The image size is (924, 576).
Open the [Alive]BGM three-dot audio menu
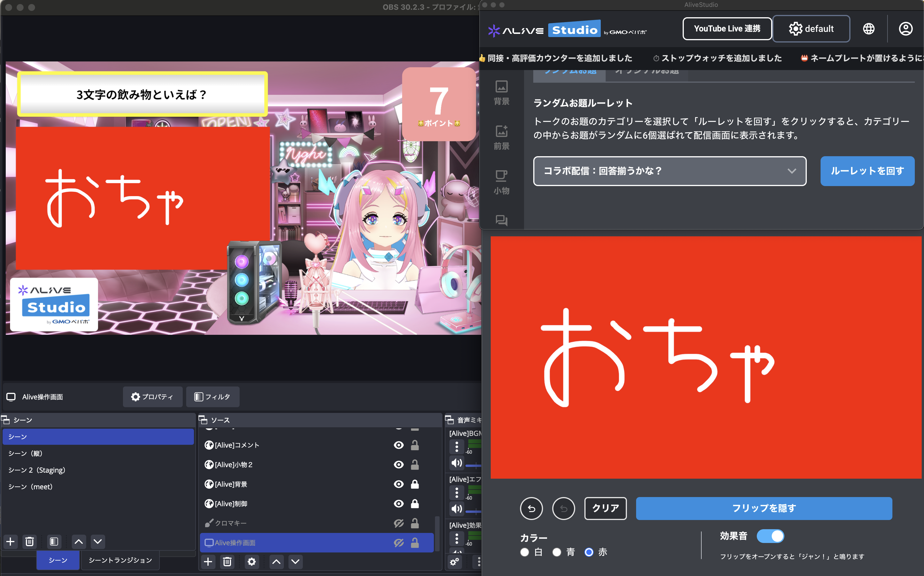pos(457,447)
